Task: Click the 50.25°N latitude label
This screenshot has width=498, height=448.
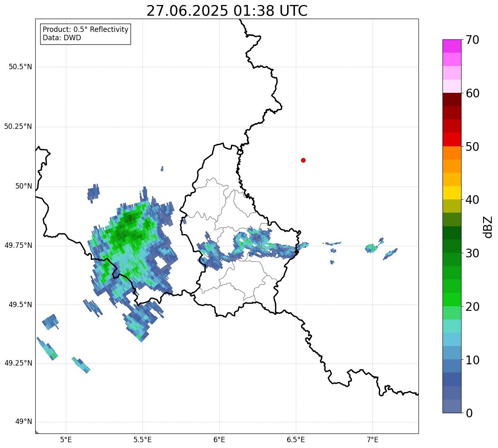Action: pyautogui.click(x=18, y=126)
